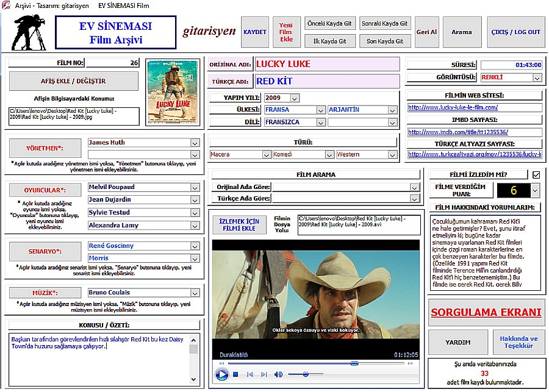The height and width of the screenshot is (392, 549).
Task: Open the film rating score dropdown
Action: [535, 191]
